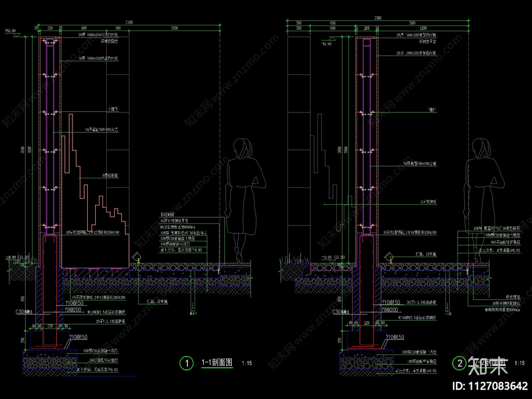Click the 2400 overall dimension above the right section
Image resolution: width=532 pixels, height=399 pixels.
point(378,18)
